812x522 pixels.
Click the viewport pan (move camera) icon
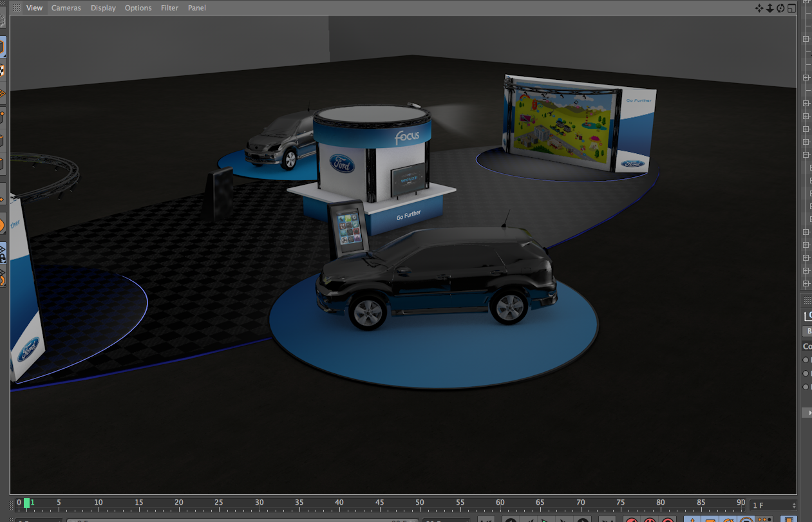click(759, 8)
